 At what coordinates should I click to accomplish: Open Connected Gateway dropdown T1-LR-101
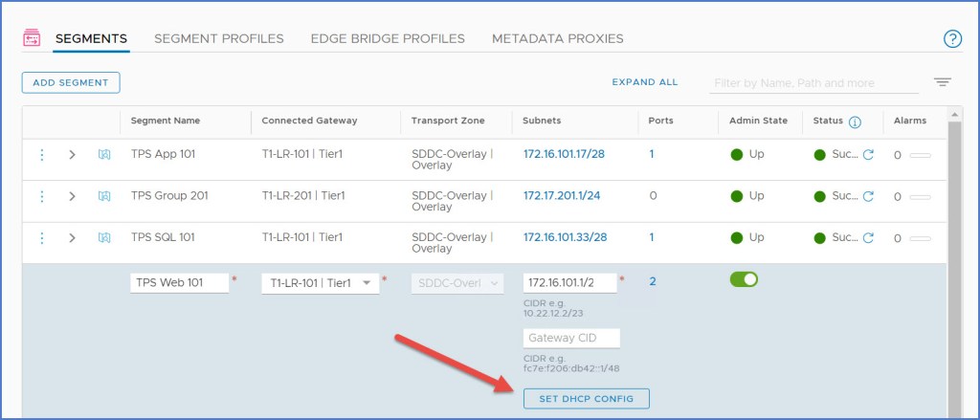tap(320, 283)
